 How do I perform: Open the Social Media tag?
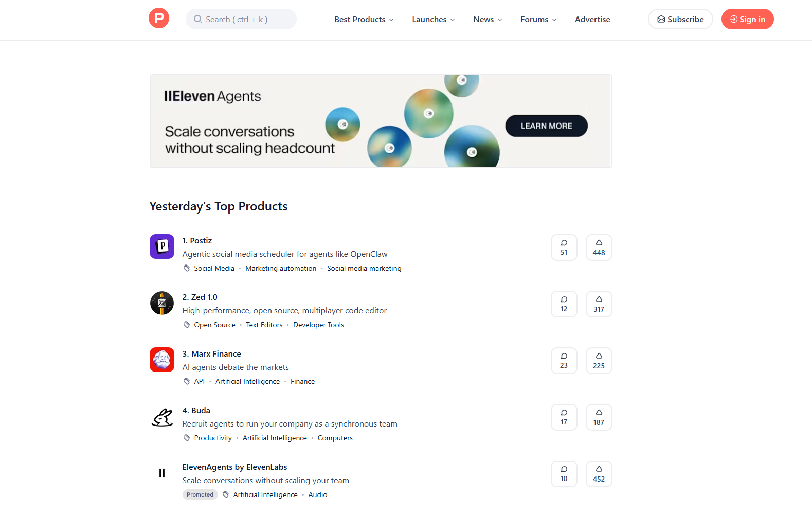coord(214,268)
